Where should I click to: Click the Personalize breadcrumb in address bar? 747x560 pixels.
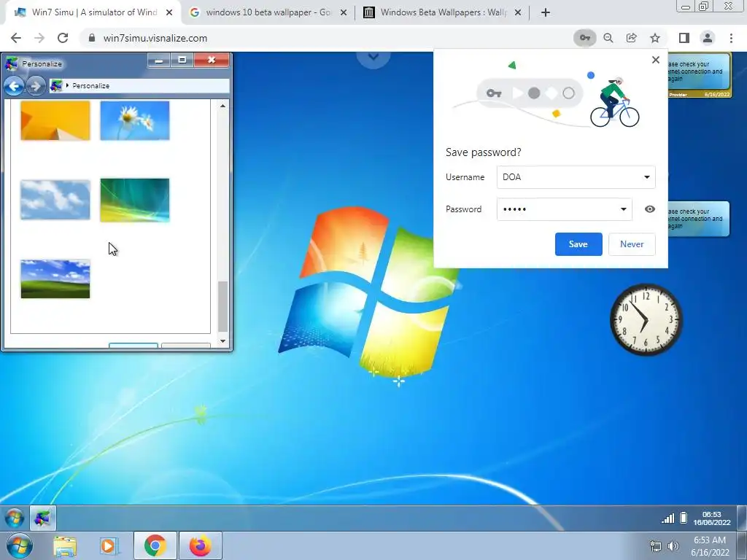90,86
